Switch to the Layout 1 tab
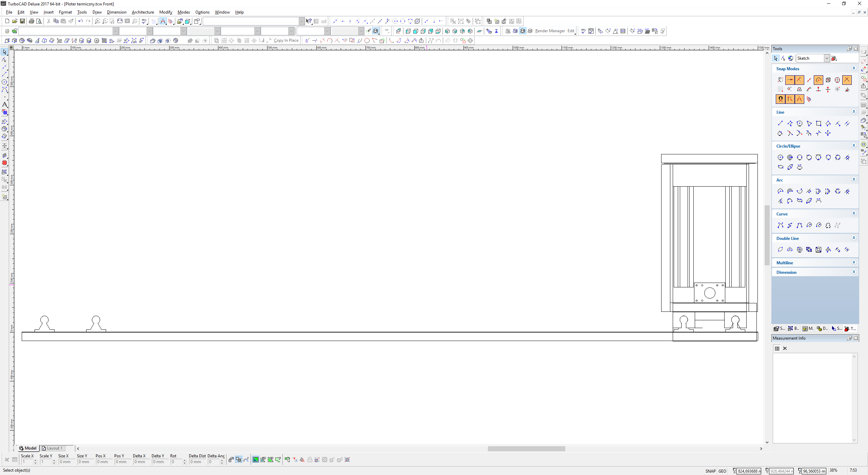The width and height of the screenshot is (868, 475). coord(54,448)
